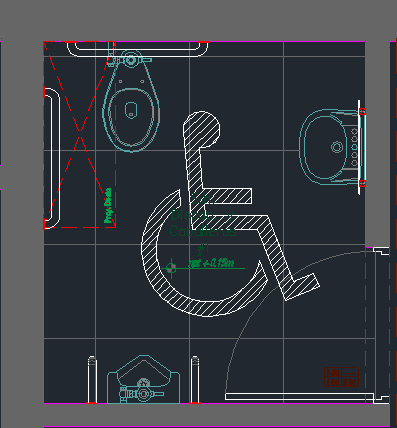Select the door leaf rectangle at bottom

pyautogui.click(x=299, y=397)
